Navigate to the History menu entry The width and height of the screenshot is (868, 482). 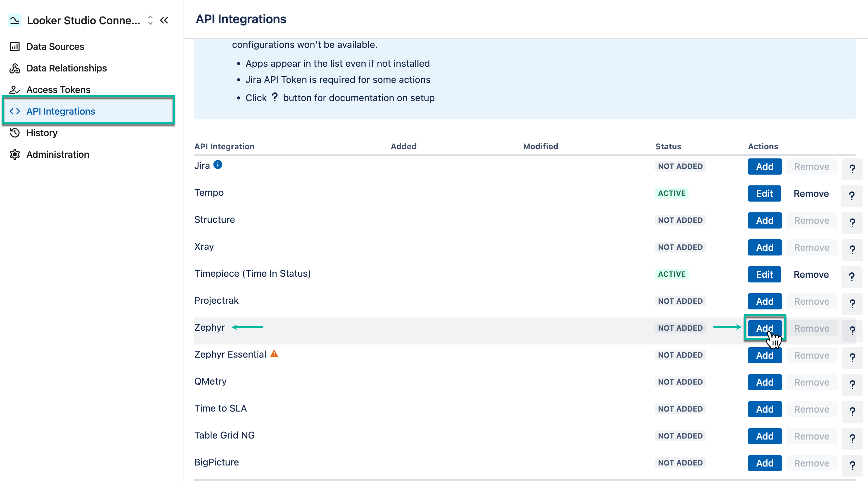42,132
